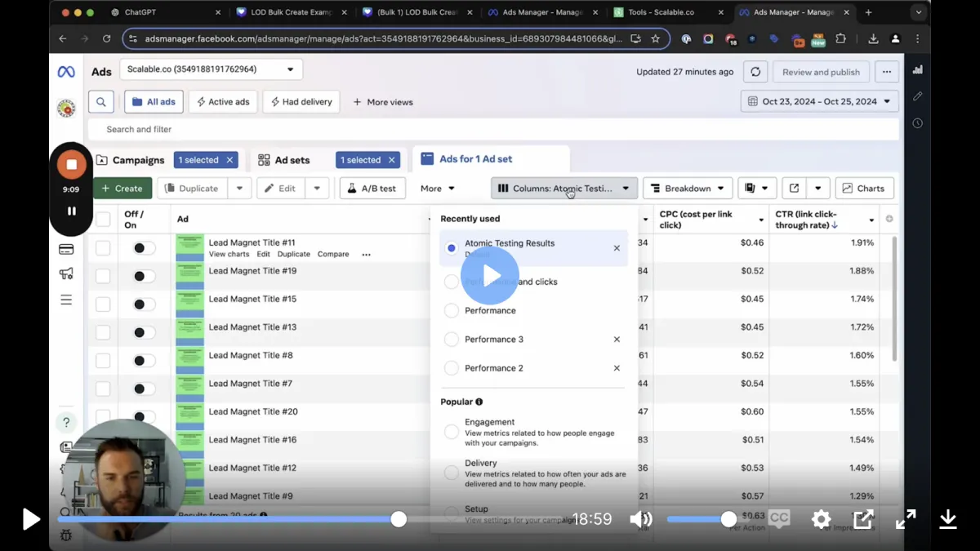This screenshot has height=551, width=980.
Task: Click the video progress slider handle
Action: tap(399, 519)
